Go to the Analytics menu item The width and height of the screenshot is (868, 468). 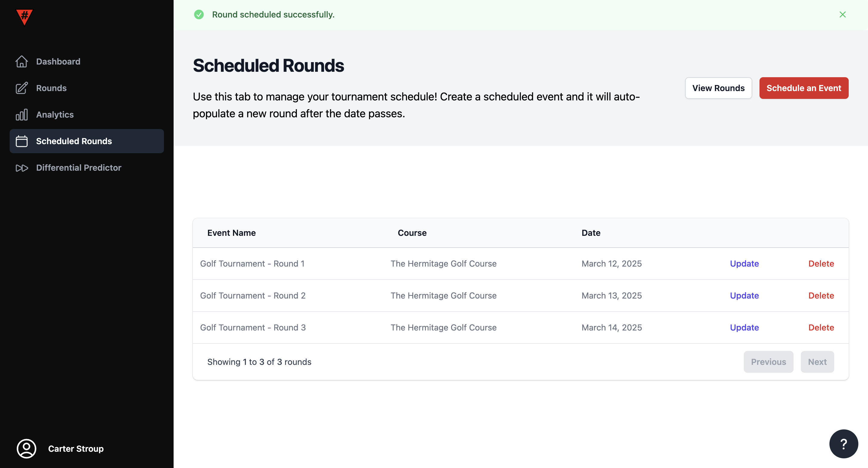pos(55,115)
